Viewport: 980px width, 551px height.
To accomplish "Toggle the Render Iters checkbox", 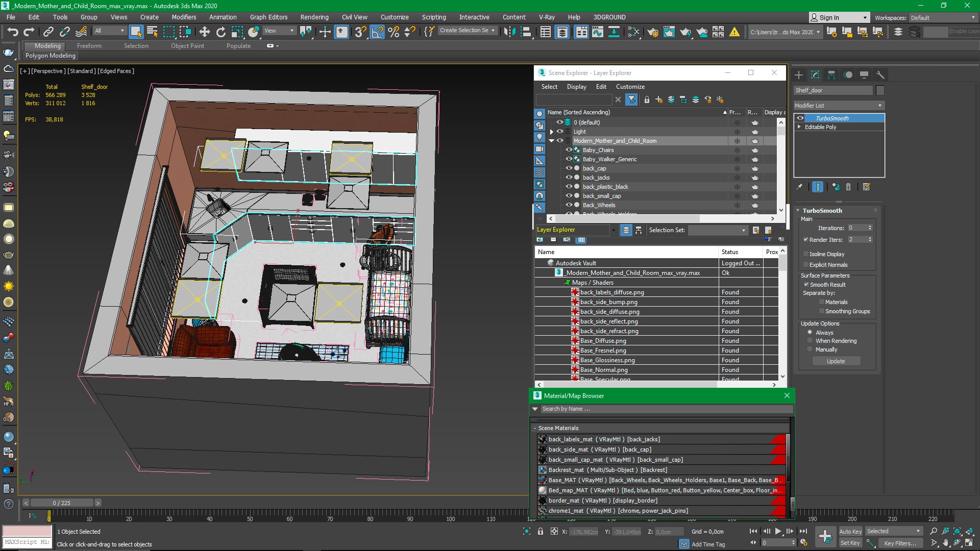I will (806, 240).
